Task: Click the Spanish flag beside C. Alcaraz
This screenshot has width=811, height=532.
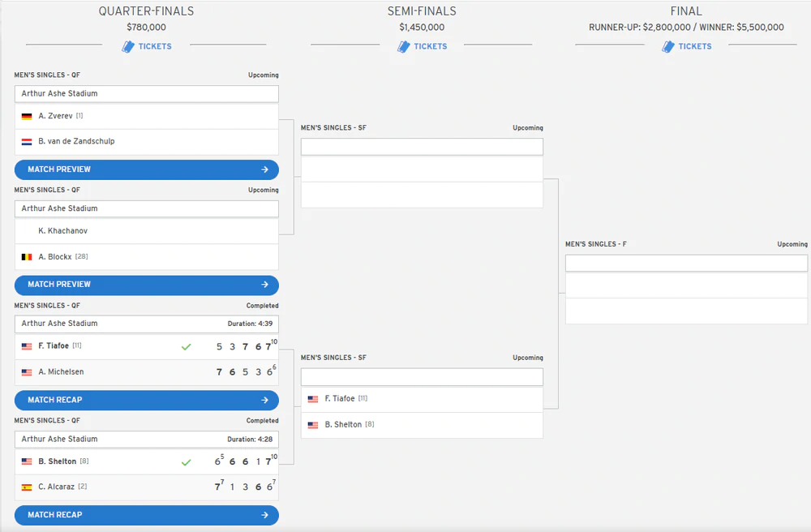Action: [x=27, y=487]
